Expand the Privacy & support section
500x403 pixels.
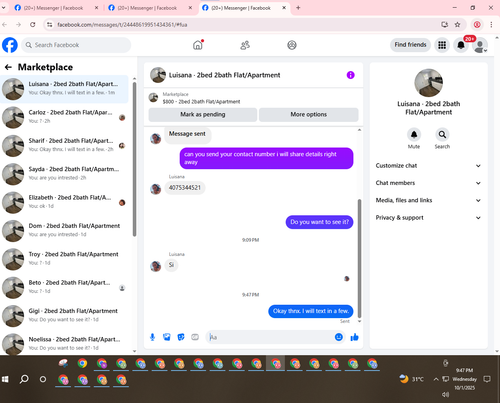(x=428, y=218)
